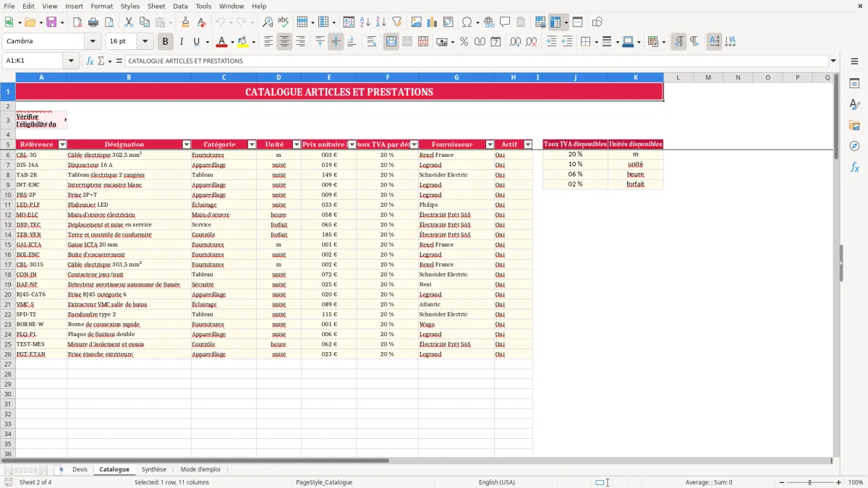Open the Fournisseur column filter dropdown
The height and width of the screenshot is (488, 868).
490,145
